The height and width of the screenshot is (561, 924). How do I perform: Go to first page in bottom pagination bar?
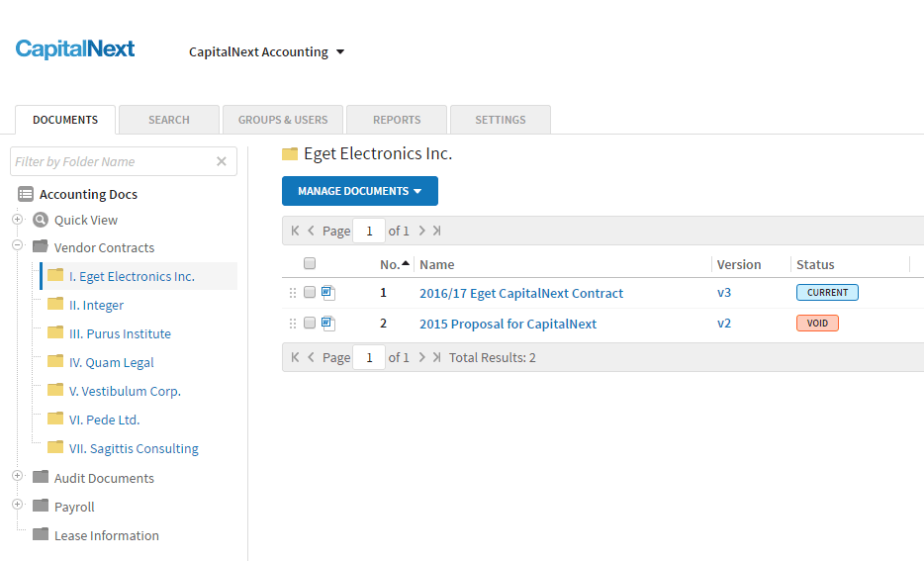pyautogui.click(x=294, y=357)
